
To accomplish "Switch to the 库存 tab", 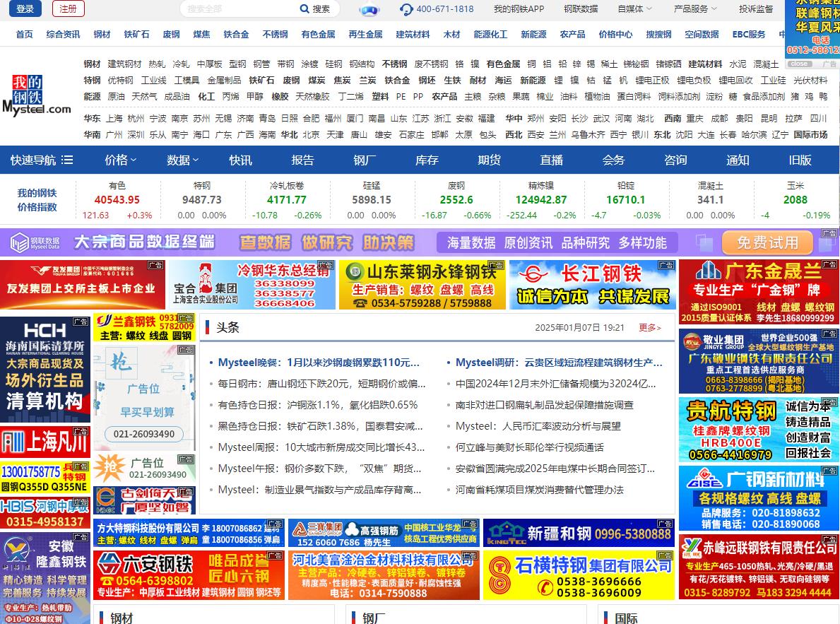I will pos(427,160).
